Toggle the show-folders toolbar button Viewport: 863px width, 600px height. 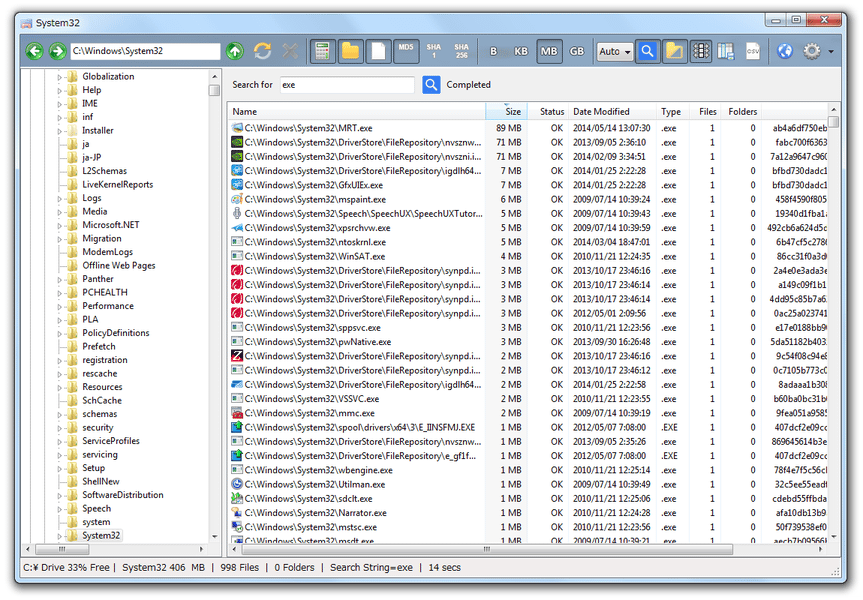[351, 51]
